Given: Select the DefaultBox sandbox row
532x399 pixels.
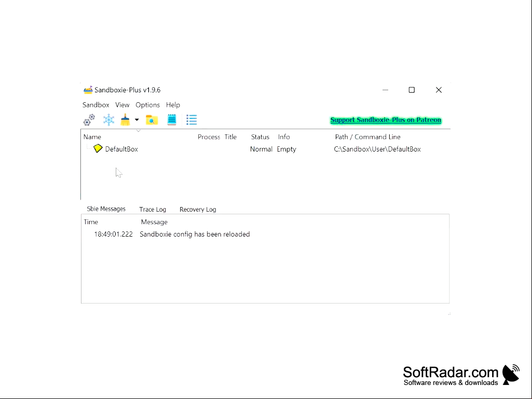Looking at the screenshot, I should [265, 149].
